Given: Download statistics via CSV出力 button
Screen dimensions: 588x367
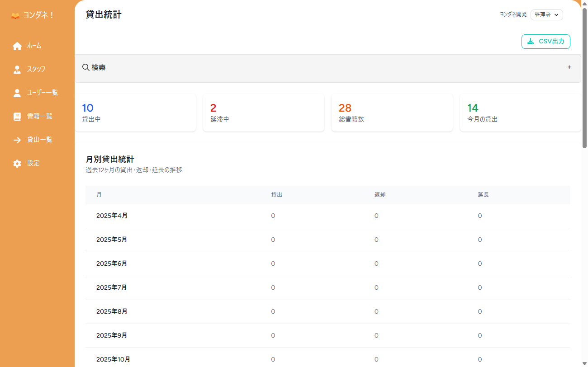Looking at the screenshot, I should click(545, 42).
